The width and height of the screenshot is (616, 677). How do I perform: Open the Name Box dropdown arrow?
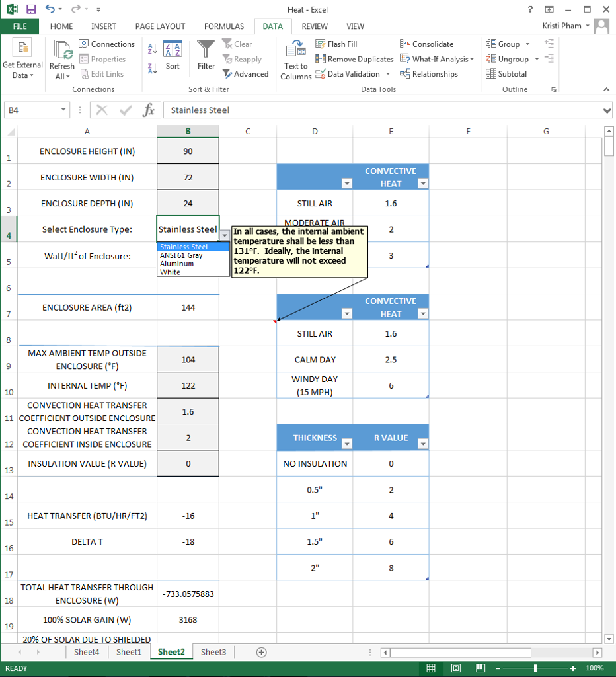click(63, 110)
